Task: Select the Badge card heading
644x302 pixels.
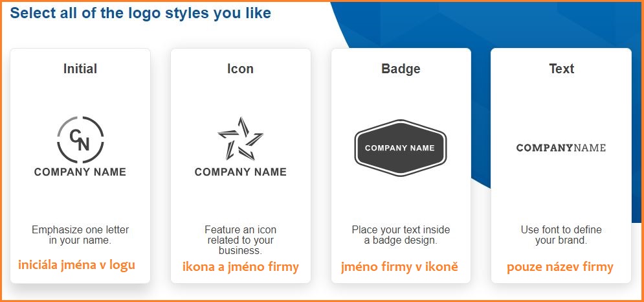Action: tap(401, 69)
